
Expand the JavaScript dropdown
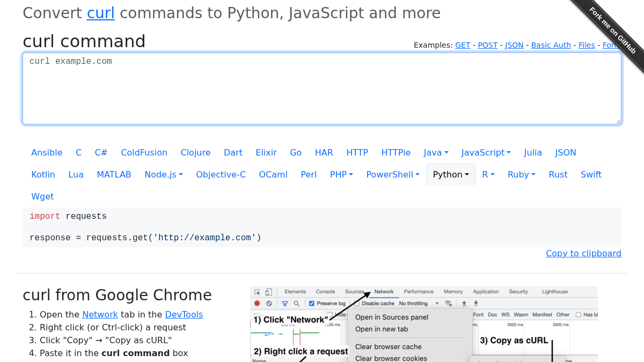486,152
